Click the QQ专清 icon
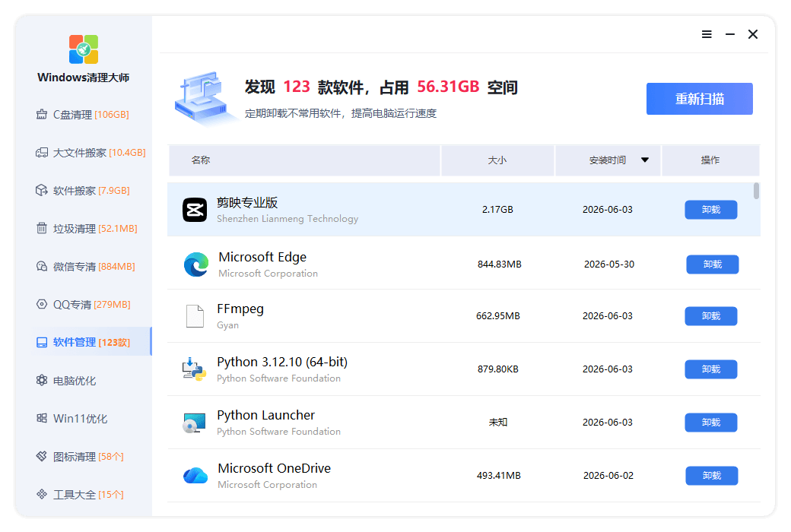The height and width of the screenshot is (532, 791). (x=42, y=304)
